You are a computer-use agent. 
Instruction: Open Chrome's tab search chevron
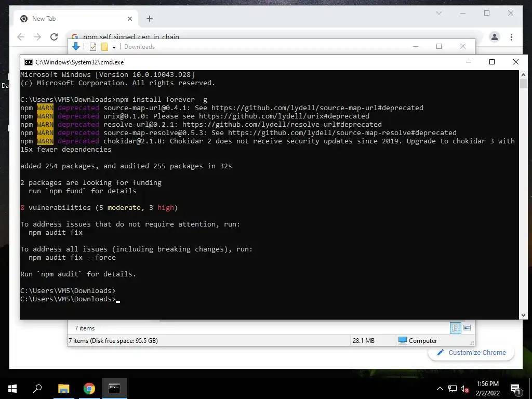pos(438,13)
